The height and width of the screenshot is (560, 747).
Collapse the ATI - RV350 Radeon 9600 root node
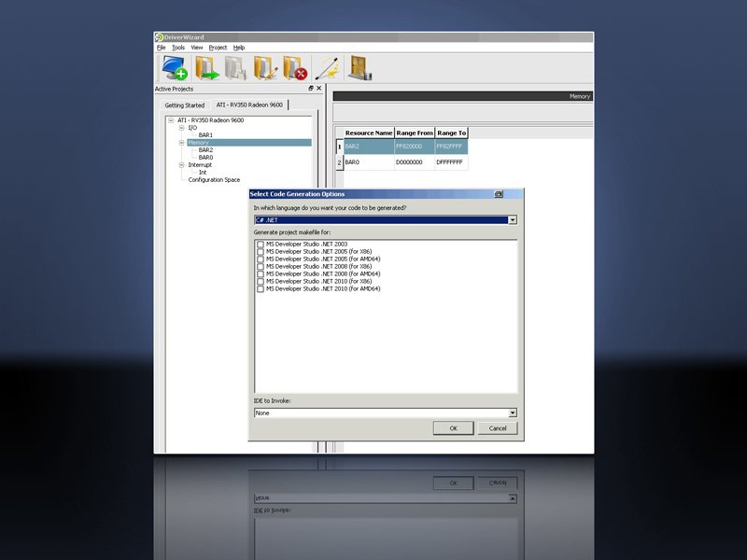coord(171,120)
